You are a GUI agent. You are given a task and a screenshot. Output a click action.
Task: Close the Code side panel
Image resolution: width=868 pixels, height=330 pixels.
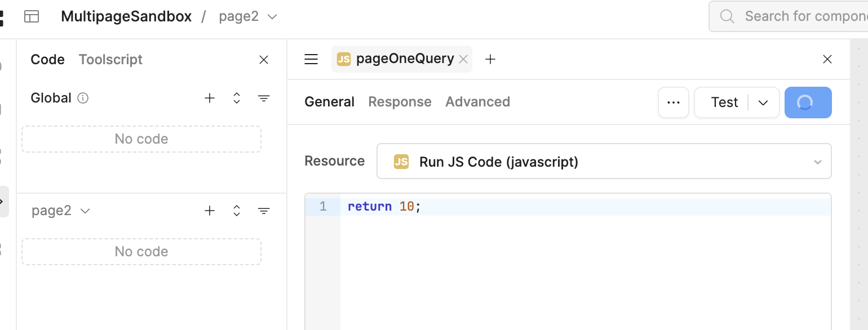click(263, 60)
